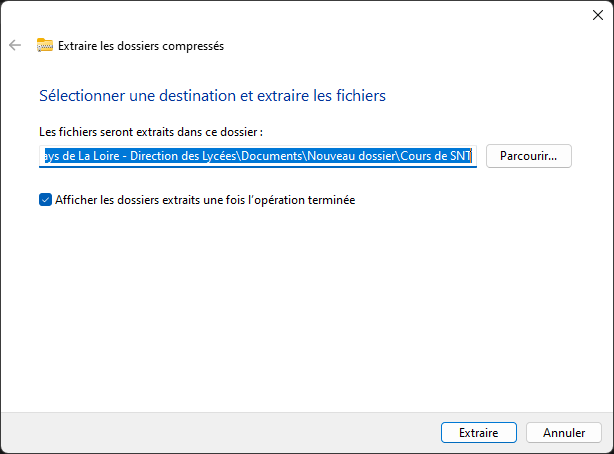The height and width of the screenshot is (454, 614).
Task: Click the zipped folder icon in header
Action: (45, 45)
